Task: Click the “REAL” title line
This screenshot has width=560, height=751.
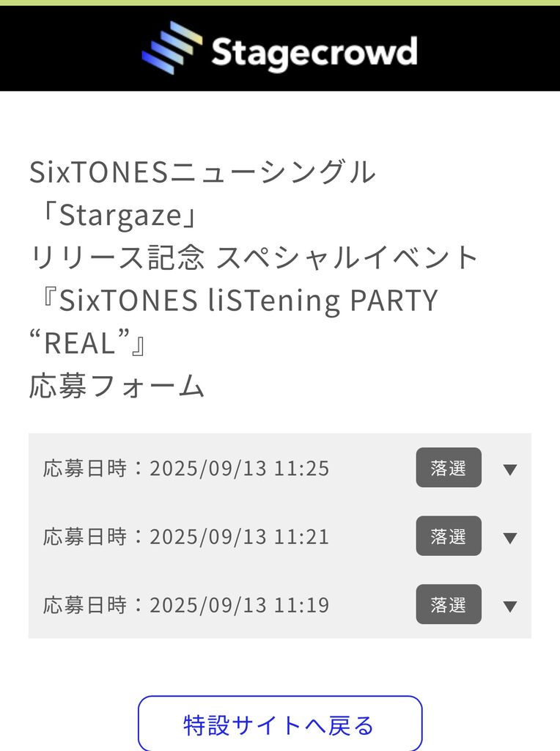Action: [x=89, y=343]
